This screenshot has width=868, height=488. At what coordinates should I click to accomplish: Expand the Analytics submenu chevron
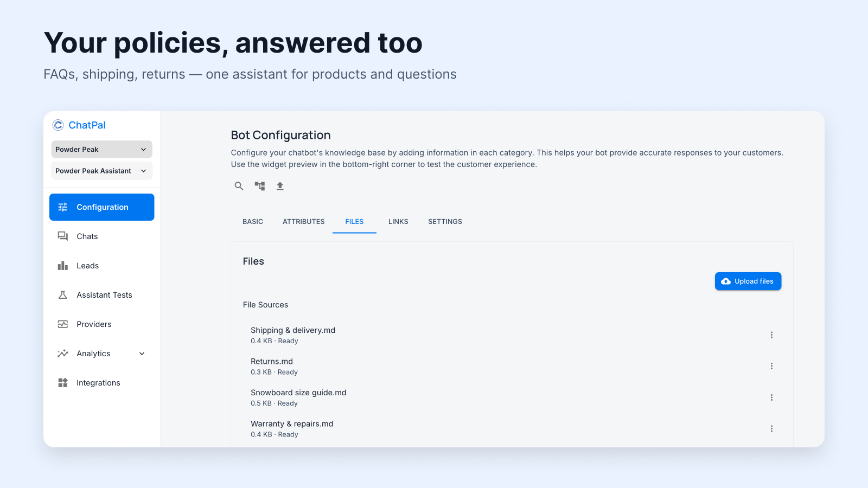[142, 354]
